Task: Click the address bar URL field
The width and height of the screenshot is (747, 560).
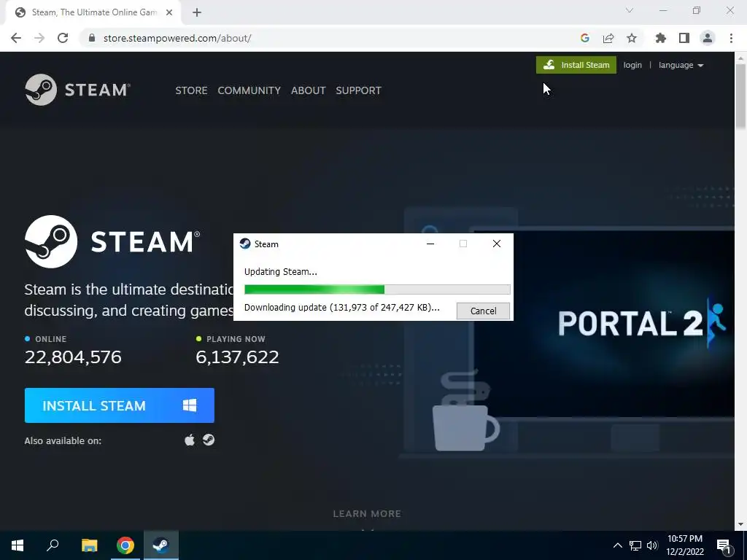Action: point(329,38)
